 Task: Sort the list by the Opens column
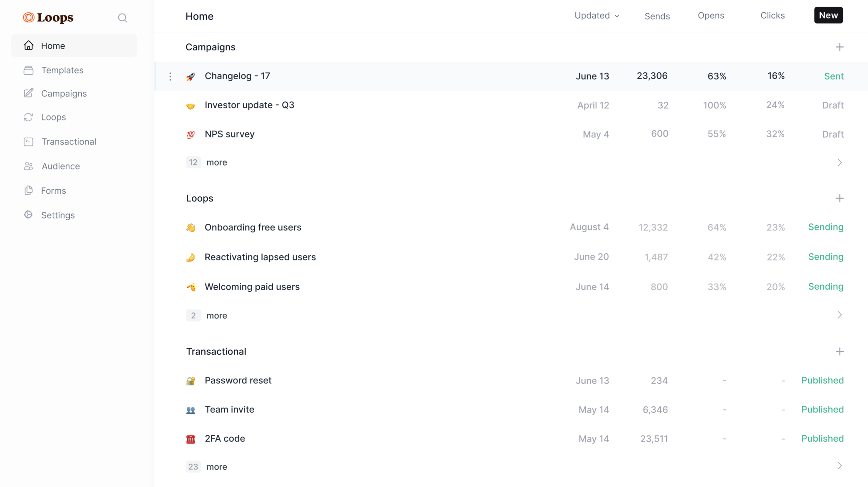pos(711,15)
